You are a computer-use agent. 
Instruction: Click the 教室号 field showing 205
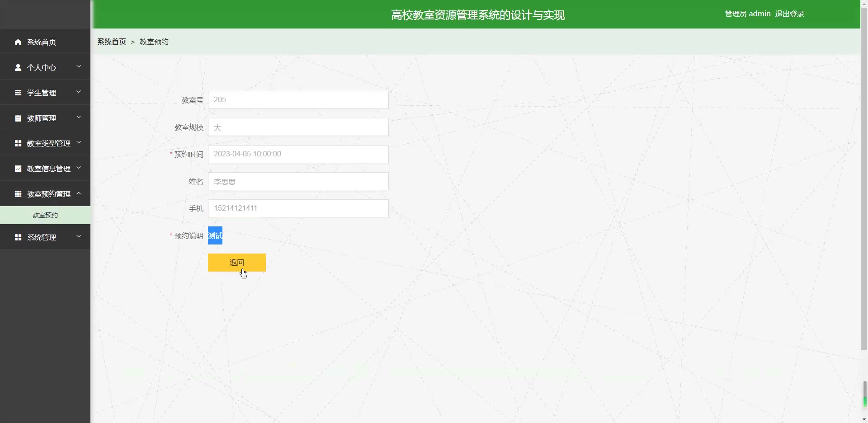298,100
